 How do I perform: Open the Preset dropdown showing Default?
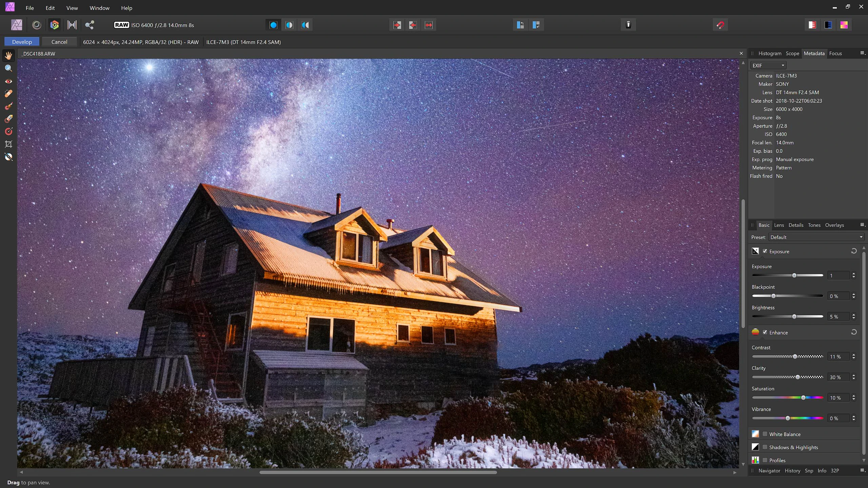coord(816,237)
